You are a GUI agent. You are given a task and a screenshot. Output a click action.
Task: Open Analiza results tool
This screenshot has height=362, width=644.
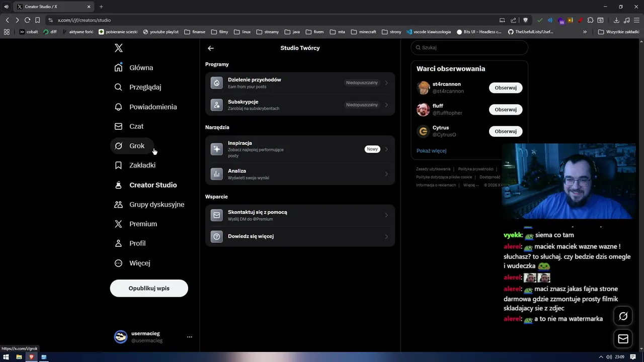(300, 174)
